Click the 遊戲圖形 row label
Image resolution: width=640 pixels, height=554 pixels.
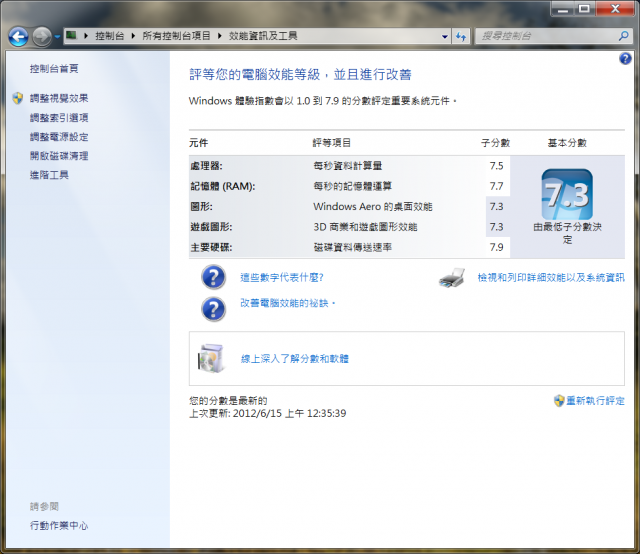pyautogui.click(x=211, y=227)
